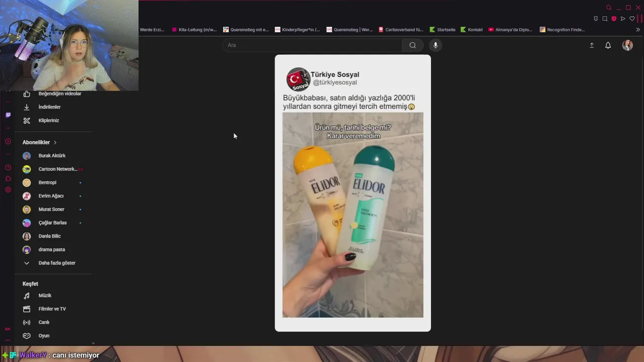
Task: Focus the Ara search input field
Action: point(312,45)
